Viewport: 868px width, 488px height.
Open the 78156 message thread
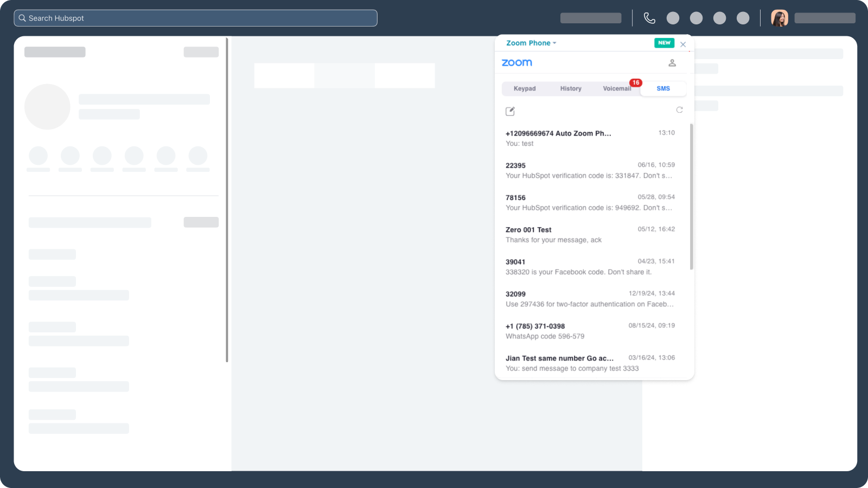coord(590,202)
